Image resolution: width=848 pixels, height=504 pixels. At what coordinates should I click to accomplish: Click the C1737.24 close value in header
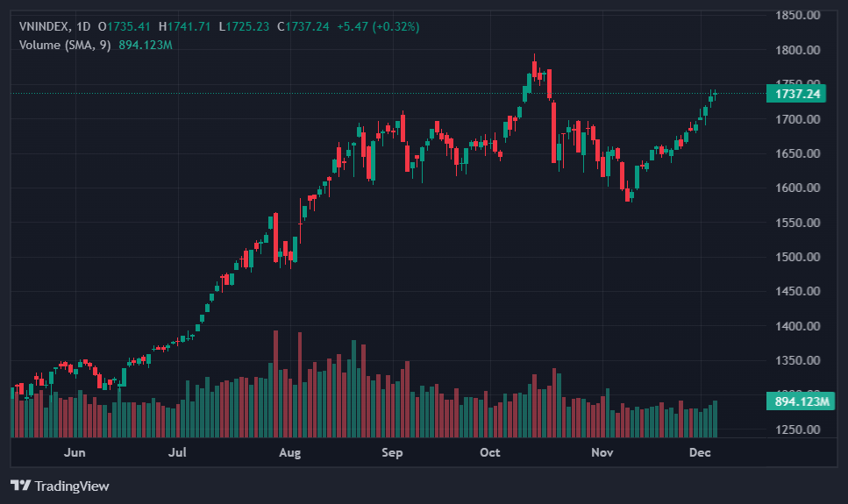pyautogui.click(x=303, y=26)
